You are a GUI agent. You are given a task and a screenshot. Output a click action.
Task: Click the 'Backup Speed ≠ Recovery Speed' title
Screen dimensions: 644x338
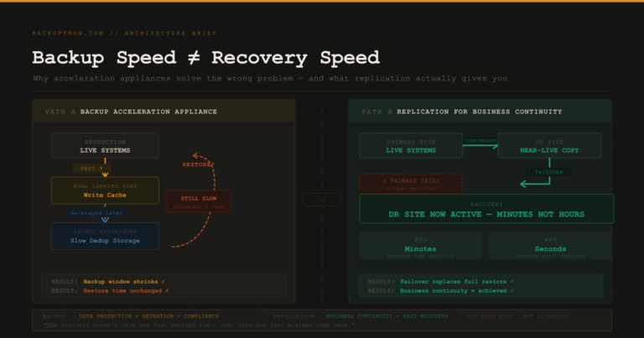click(x=205, y=58)
